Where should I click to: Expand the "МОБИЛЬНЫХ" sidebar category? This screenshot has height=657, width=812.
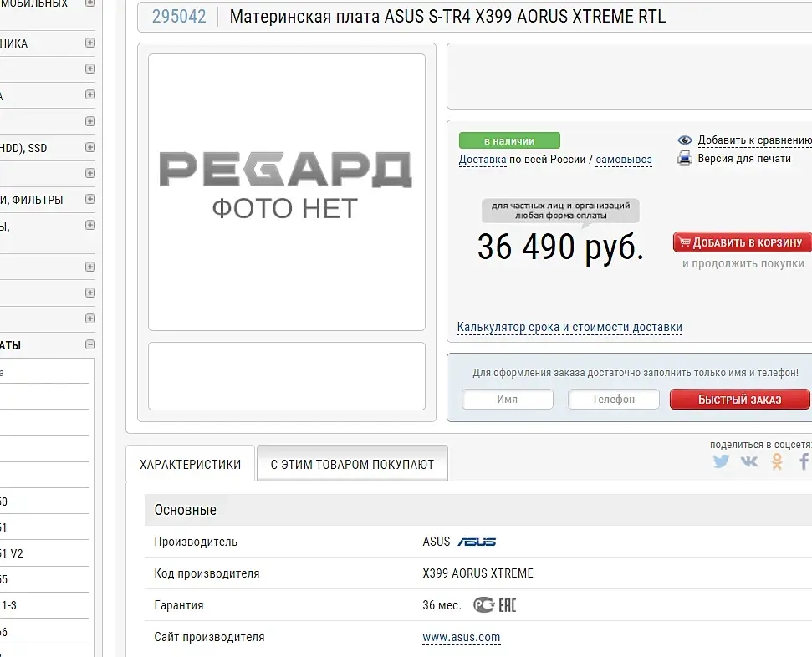click(90, 3)
